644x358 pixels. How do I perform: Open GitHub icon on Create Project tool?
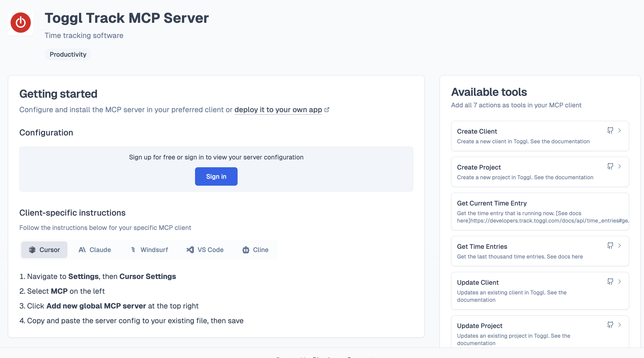(610, 166)
